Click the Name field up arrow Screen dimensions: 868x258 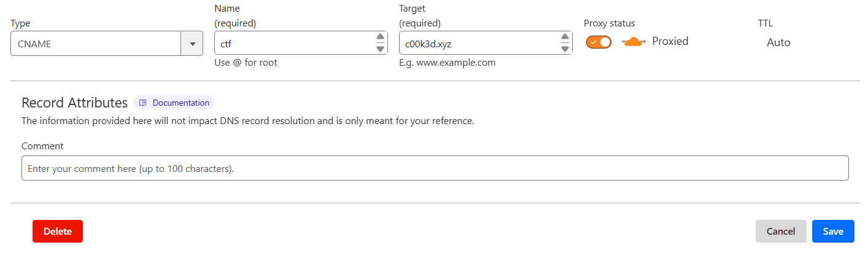point(380,37)
